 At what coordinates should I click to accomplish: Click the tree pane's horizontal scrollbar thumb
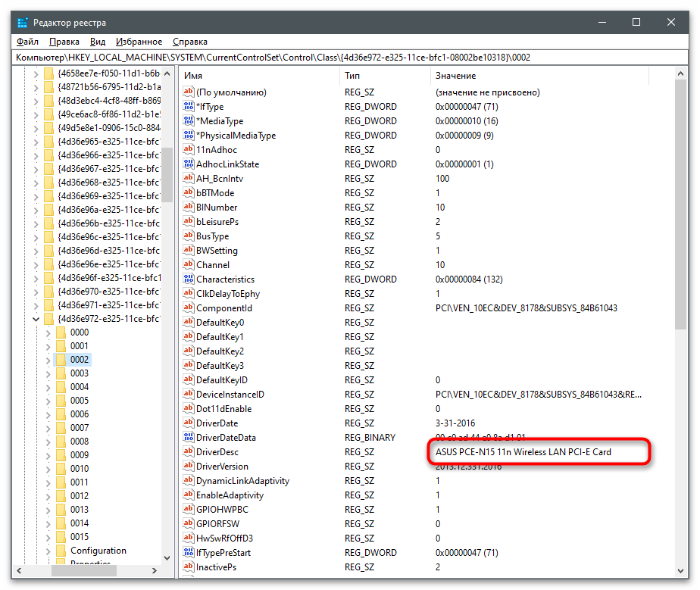click(x=84, y=570)
